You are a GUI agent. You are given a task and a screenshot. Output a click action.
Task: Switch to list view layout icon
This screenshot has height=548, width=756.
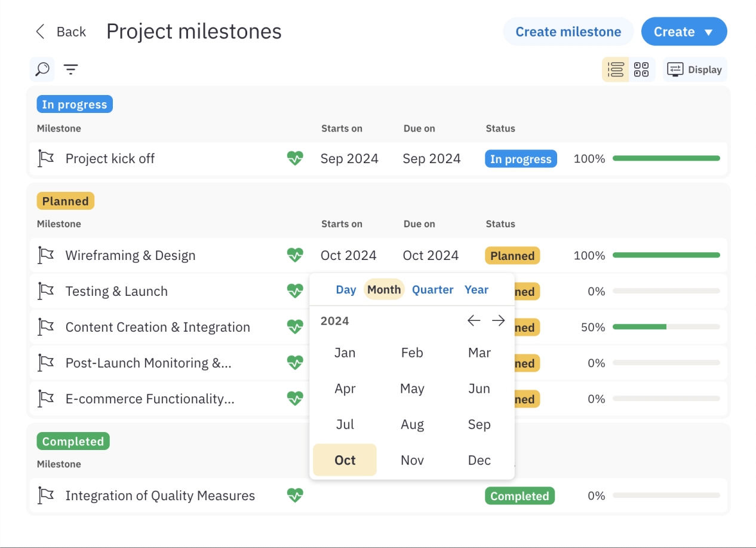click(615, 69)
